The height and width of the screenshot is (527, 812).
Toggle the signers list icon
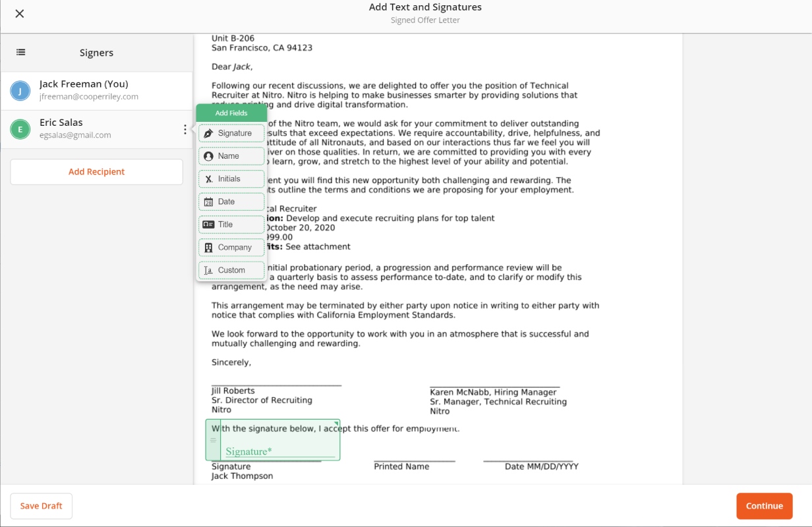tap(21, 53)
